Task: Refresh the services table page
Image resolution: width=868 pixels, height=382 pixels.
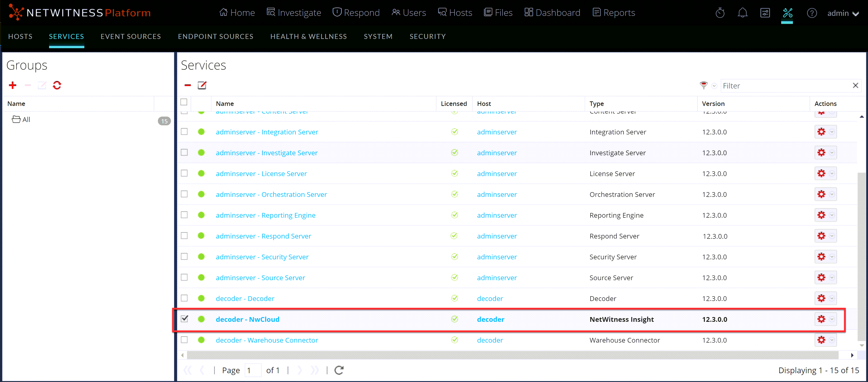Action: pos(339,370)
